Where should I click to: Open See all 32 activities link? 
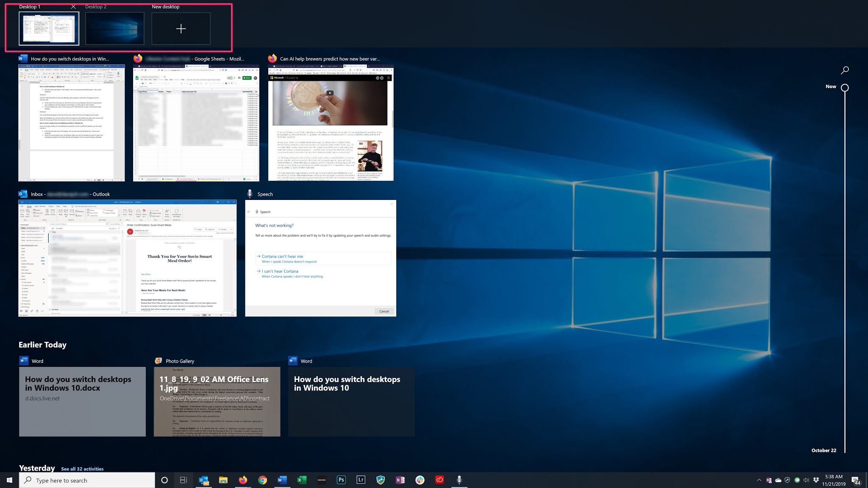click(82, 469)
